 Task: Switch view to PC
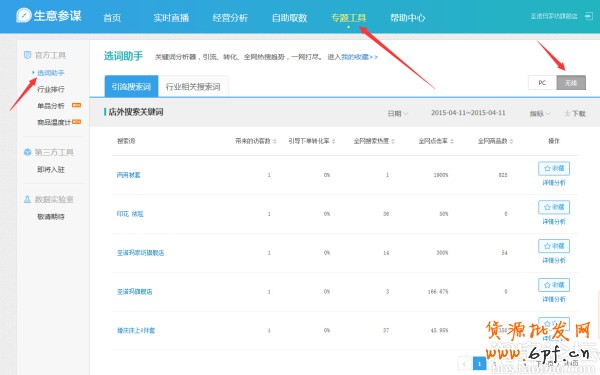click(542, 83)
